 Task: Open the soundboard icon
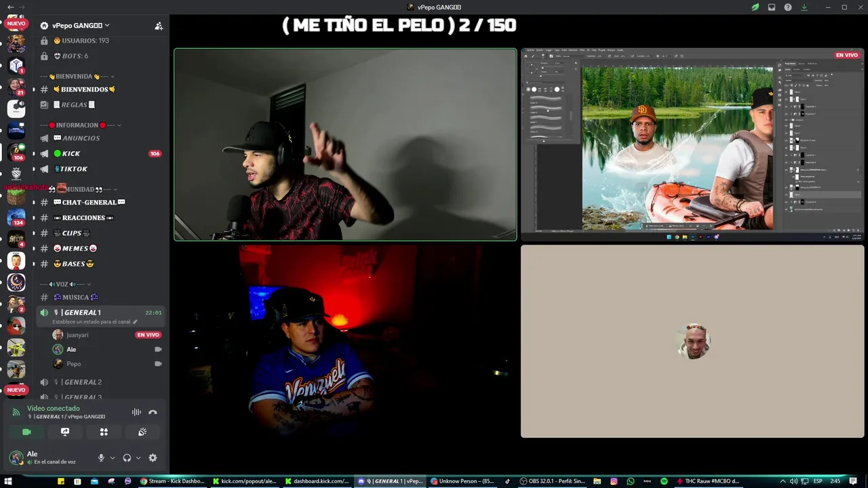(x=142, y=432)
